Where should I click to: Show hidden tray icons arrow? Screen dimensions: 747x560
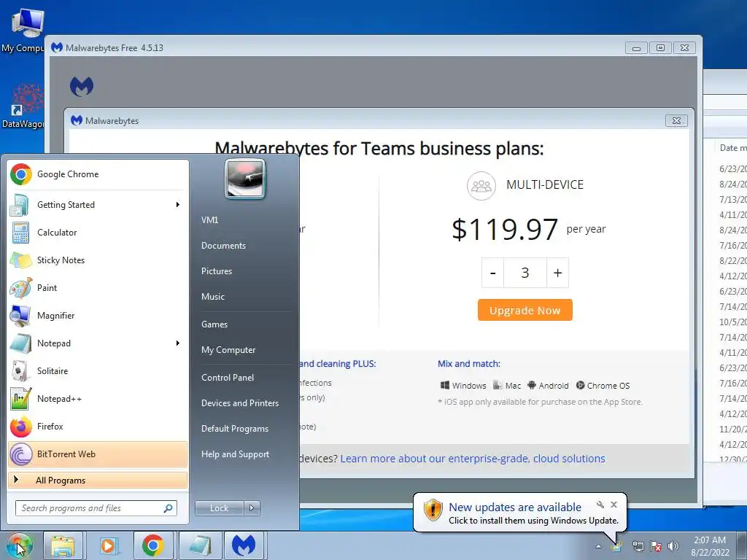tap(598, 547)
